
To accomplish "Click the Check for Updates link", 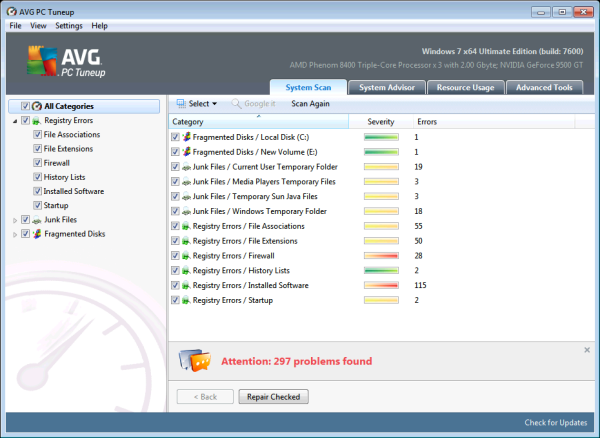I will click(x=556, y=423).
